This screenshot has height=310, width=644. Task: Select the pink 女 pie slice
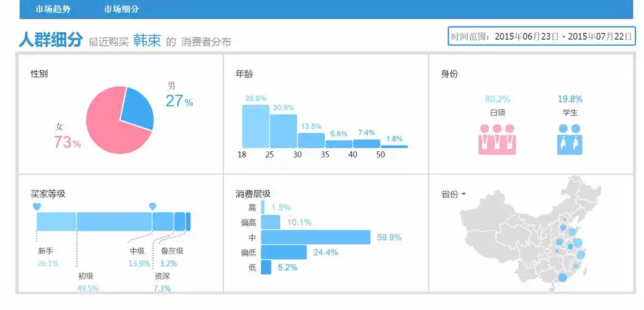click(111, 127)
